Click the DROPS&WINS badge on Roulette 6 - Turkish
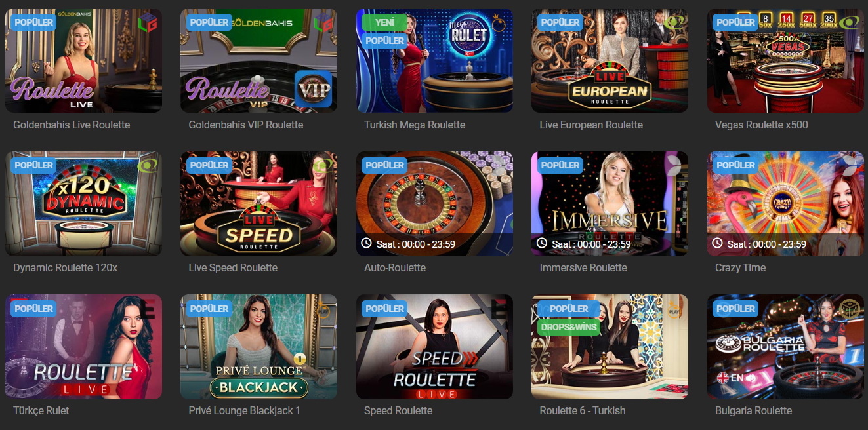The width and height of the screenshot is (868, 430). pyautogui.click(x=568, y=326)
